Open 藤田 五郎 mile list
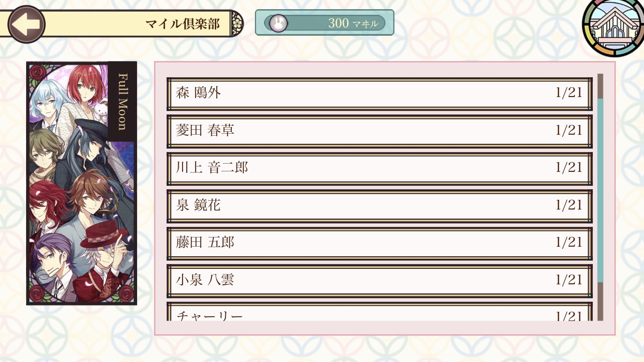The height and width of the screenshot is (362, 644). click(x=379, y=242)
